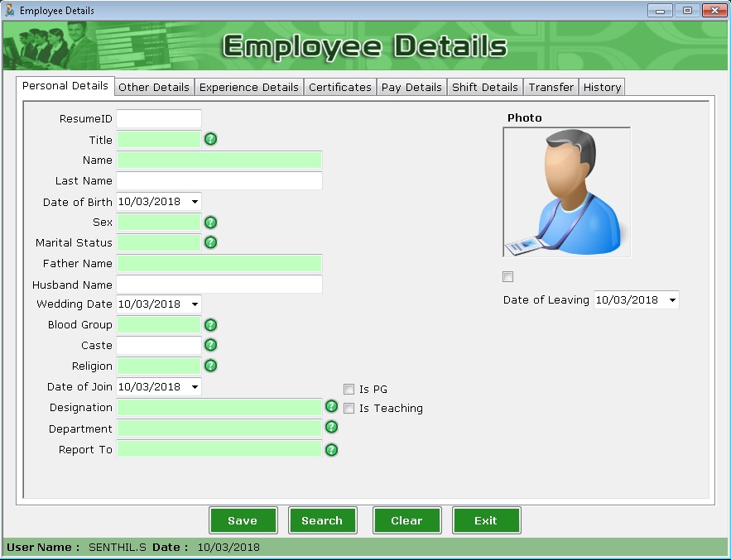
Task: Check the Is Teaching option
Action: tap(349, 408)
